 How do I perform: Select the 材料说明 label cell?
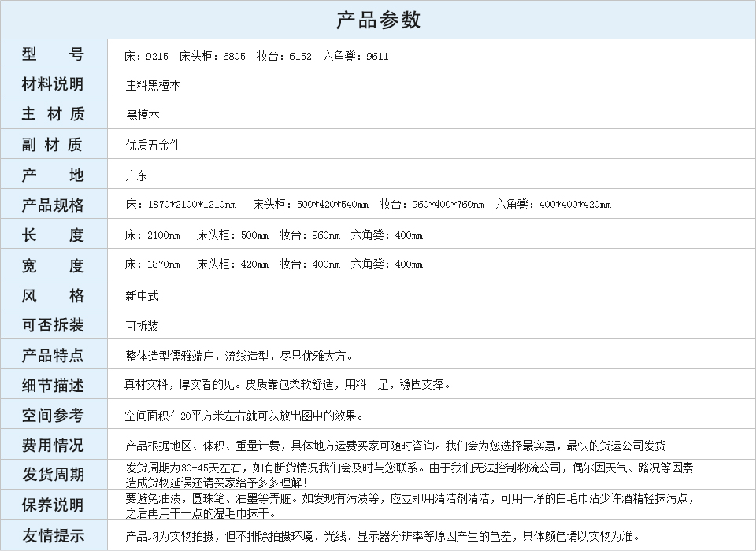click(54, 84)
